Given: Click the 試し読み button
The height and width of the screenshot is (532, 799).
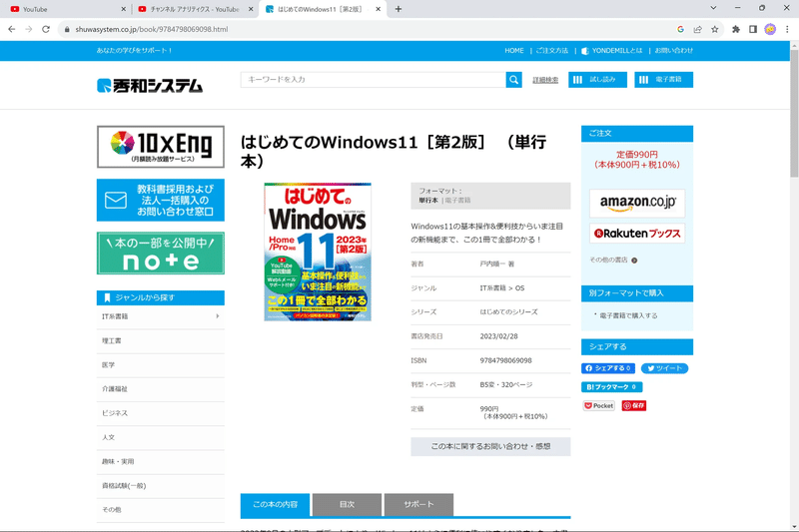Looking at the screenshot, I should [597, 80].
